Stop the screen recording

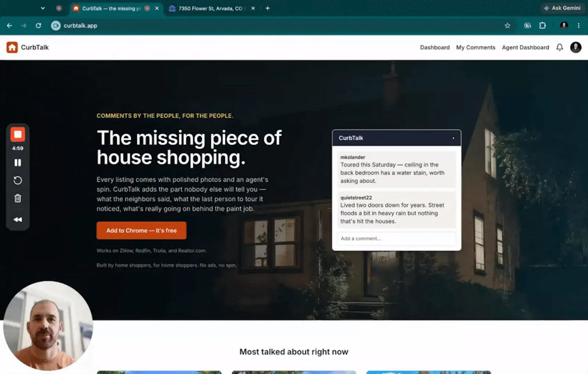pos(18,135)
